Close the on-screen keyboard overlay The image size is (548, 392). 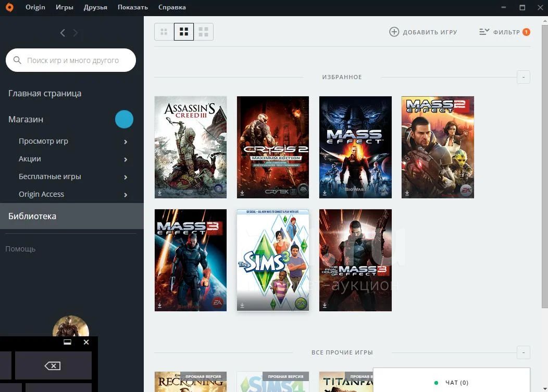click(x=86, y=342)
